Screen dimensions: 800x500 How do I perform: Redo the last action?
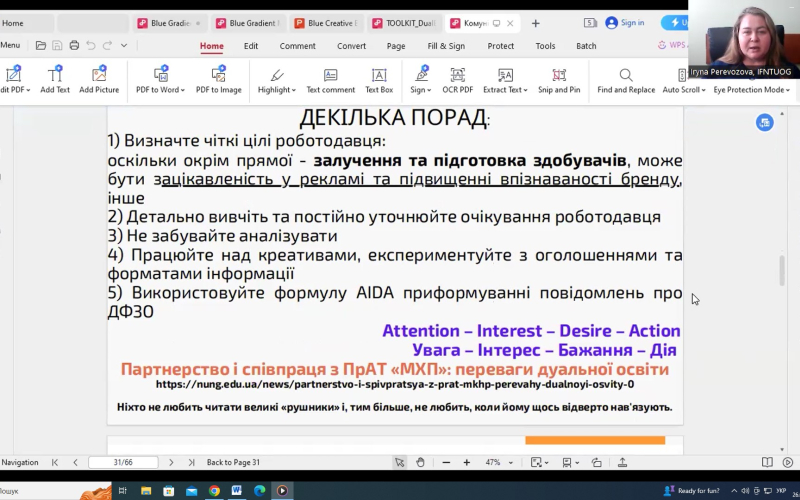click(x=108, y=45)
